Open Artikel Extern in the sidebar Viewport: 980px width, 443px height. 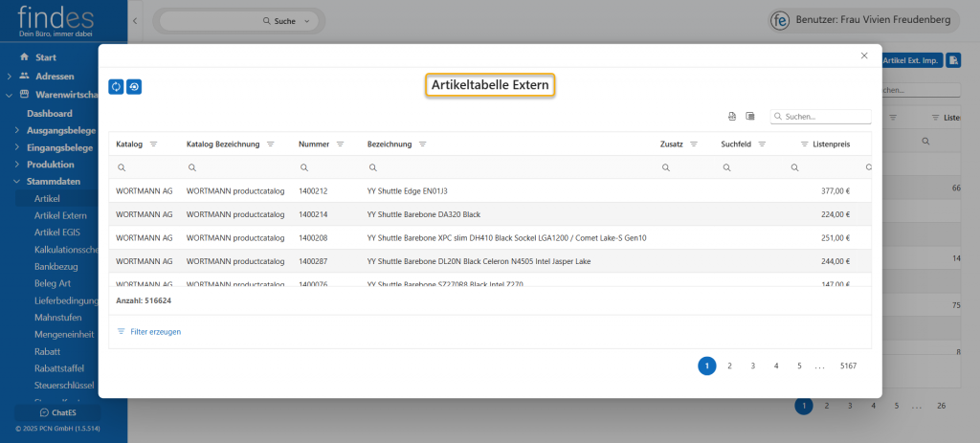[60, 215]
